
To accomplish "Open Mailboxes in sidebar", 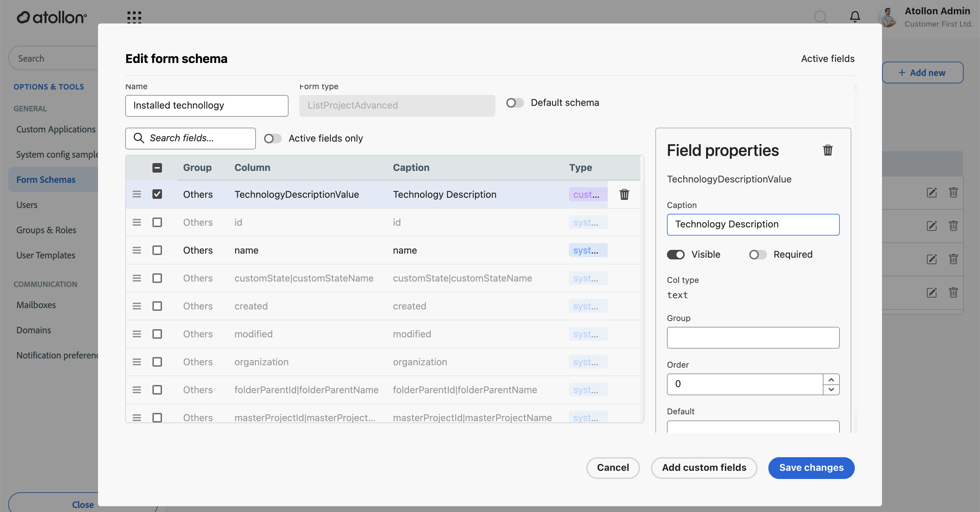I will 36,305.
